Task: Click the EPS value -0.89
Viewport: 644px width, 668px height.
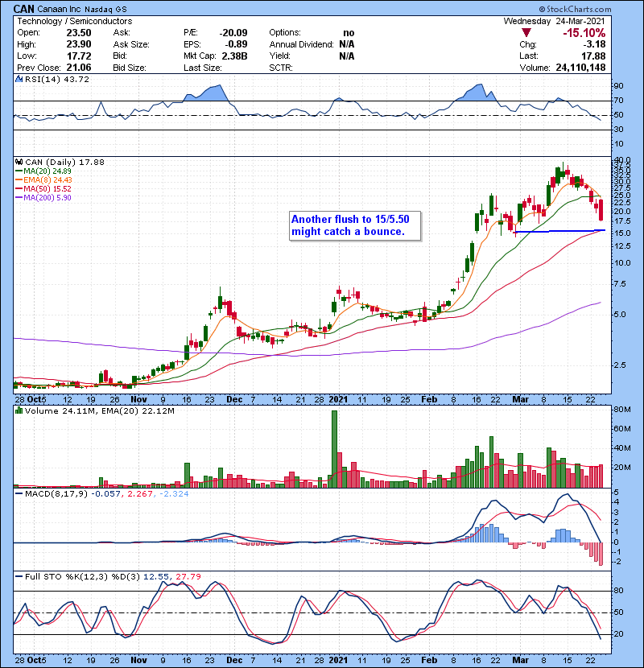Action: pos(236,44)
